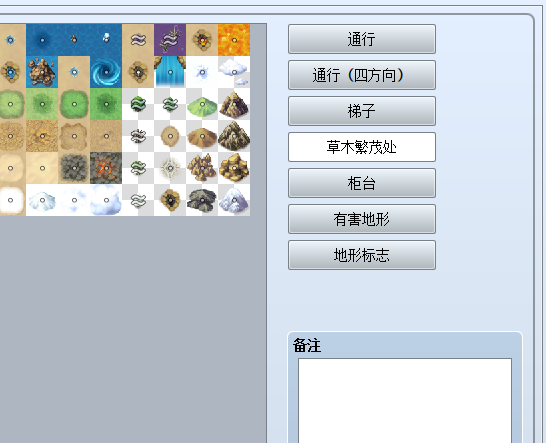The width and height of the screenshot is (546, 443).
Task: Click the cracked lava rock tile
Action: point(106,168)
